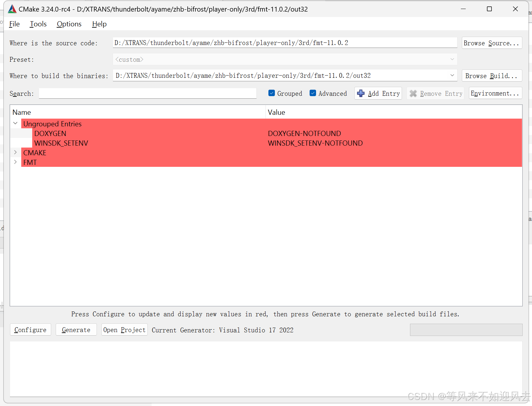This screenshot has height=406, width=532.
Task: Open the Tools menu
Action: [x=38, y=24]
